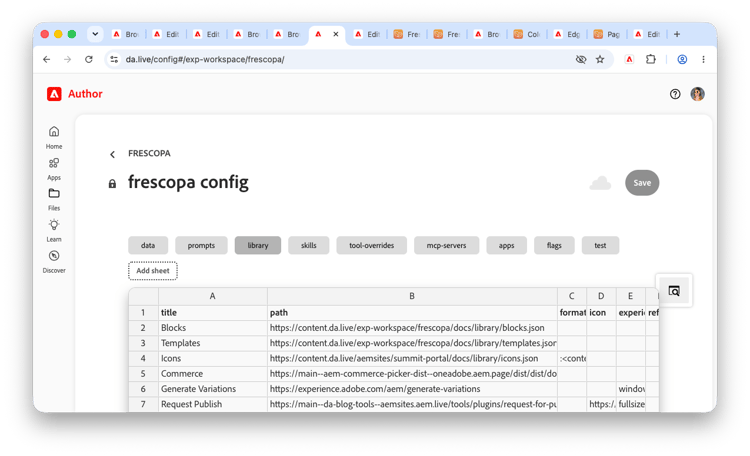Image resolution: width=750 pixels, height=456 pixels.
Task: Open the help question mark icon
Action: 675,94
